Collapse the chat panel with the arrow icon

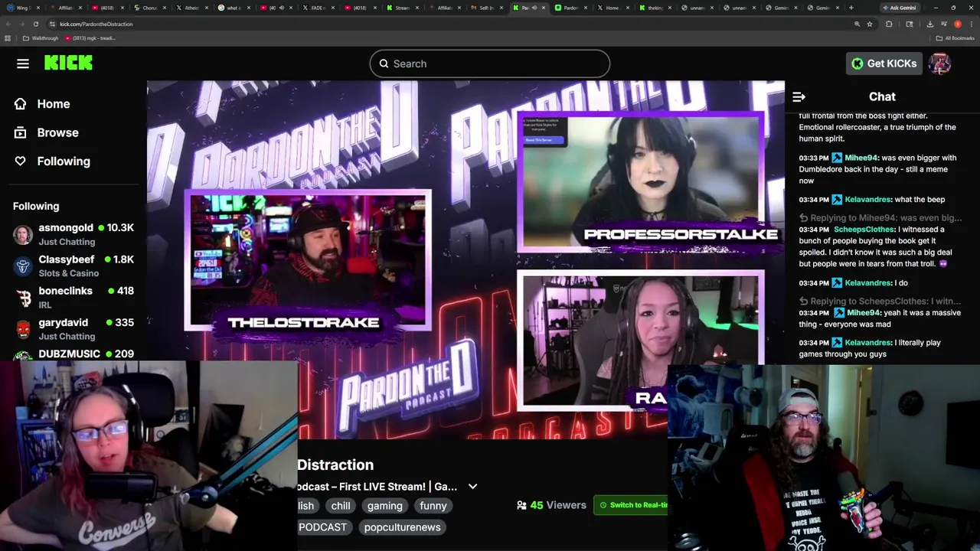click(x=799, y=96)
